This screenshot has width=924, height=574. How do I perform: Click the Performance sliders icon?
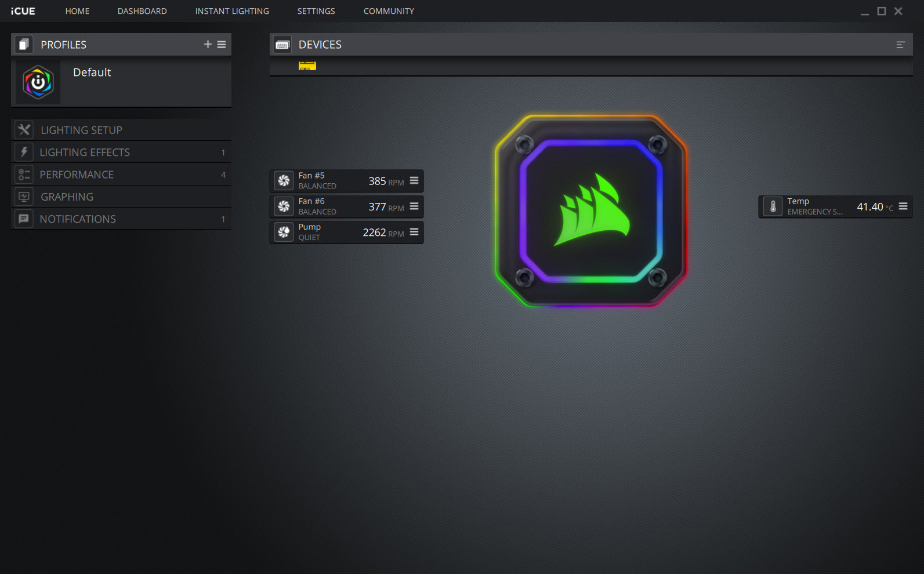tap(24, 175)
